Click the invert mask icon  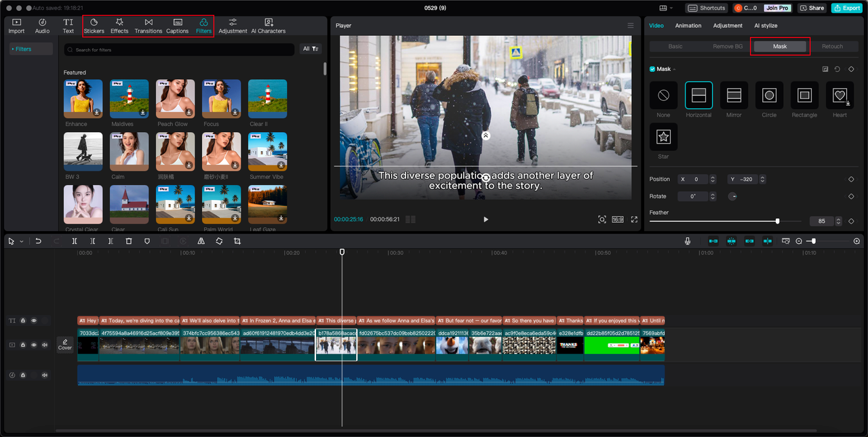[x=825, y=69]
